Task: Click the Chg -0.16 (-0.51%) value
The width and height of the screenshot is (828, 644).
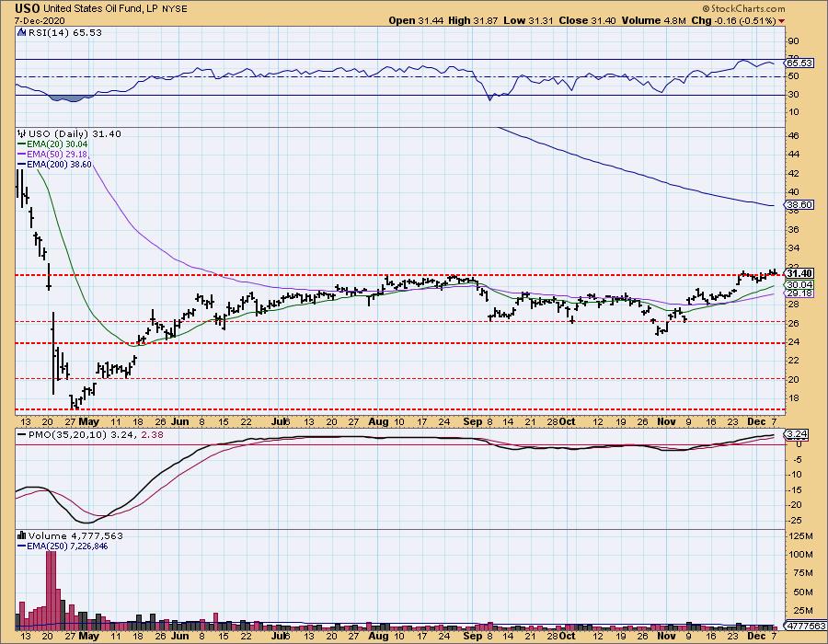Action: pyautogui.click(x=733, y=20)
